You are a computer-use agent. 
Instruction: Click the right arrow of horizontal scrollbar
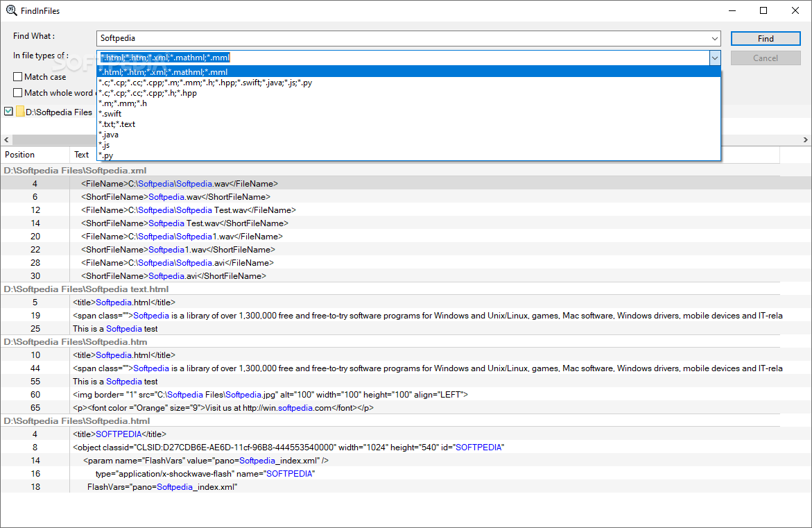[805, 139]
